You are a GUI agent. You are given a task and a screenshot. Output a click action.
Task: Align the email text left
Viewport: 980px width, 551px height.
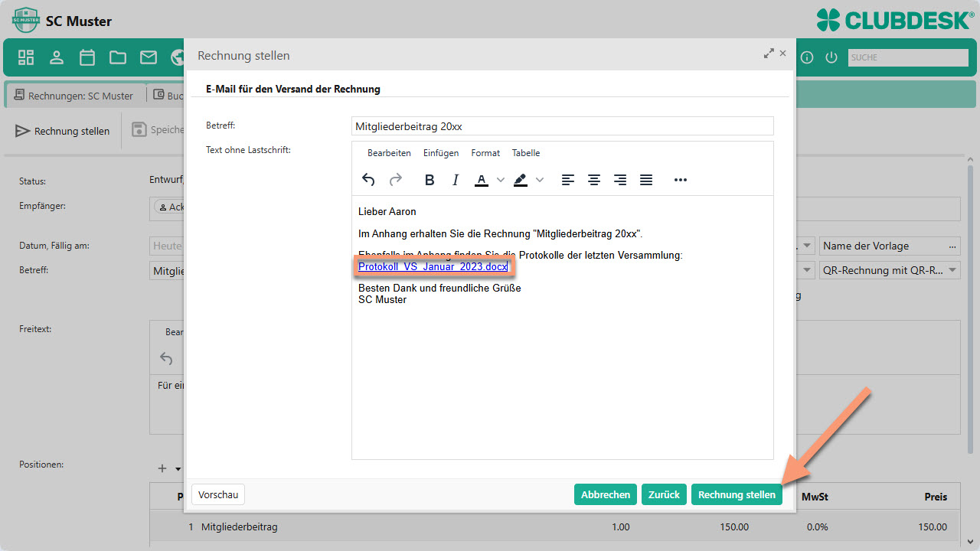tap(568, 180)
